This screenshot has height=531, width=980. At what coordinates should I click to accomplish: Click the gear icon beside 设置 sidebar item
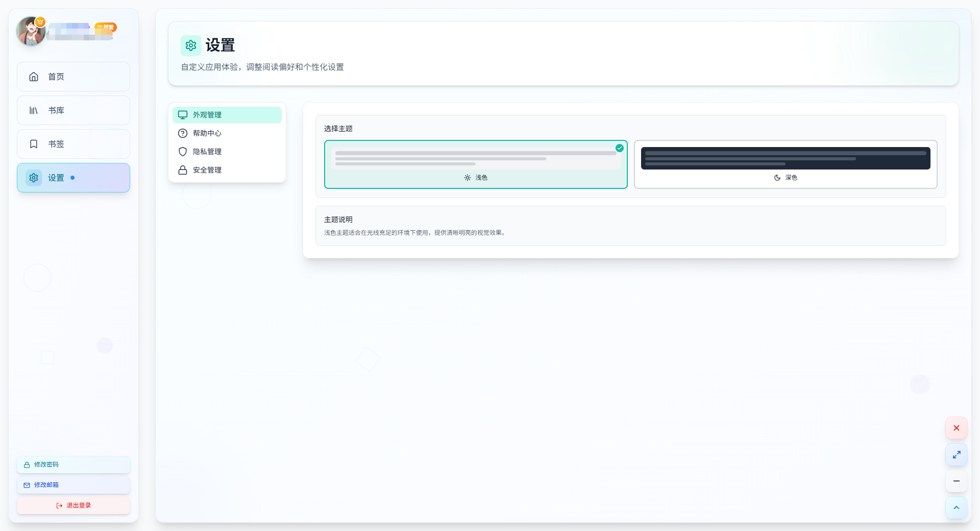click(34, 178)
